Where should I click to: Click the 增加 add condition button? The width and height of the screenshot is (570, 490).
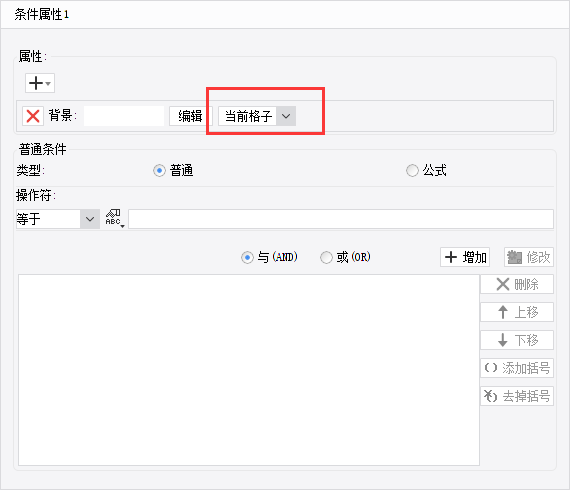(x=465, y=257)
